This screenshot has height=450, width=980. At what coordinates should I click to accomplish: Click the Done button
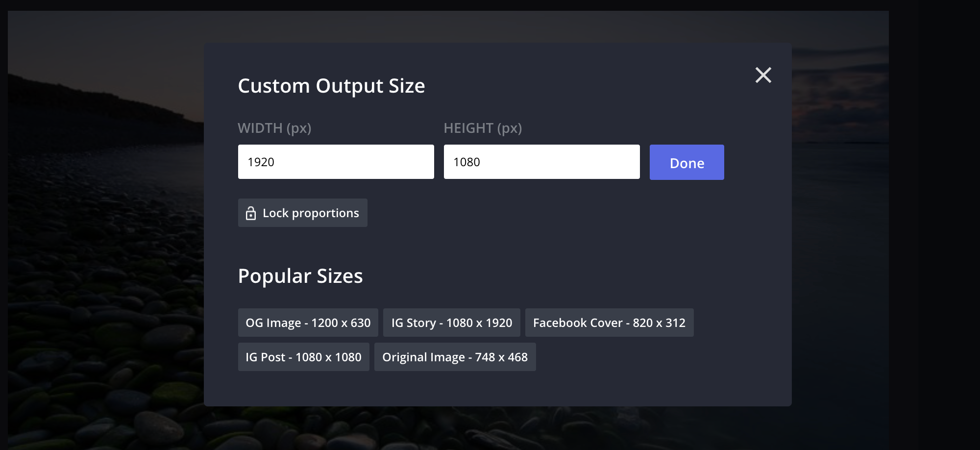[x=686, y=162]
